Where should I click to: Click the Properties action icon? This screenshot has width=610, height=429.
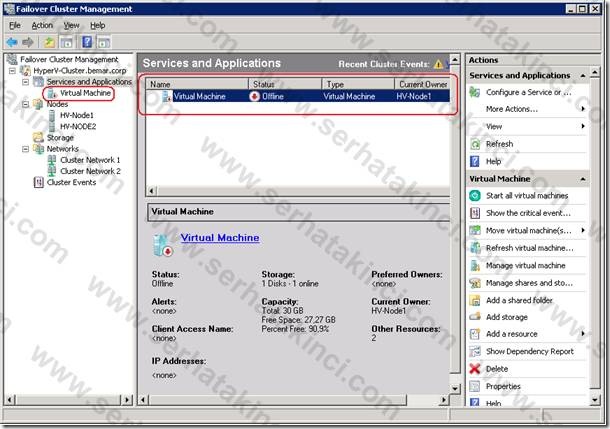pos(475,386)
